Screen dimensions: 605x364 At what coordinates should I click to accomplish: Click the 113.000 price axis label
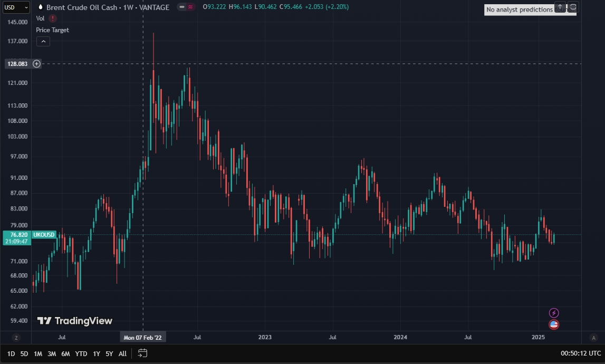[x=18, y=106]
